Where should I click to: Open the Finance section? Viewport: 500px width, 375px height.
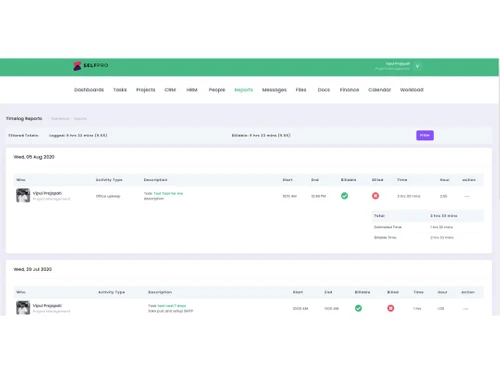(349, 90)
